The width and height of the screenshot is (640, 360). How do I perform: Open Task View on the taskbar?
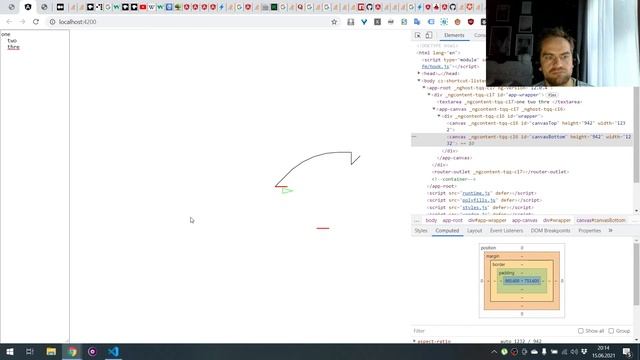(30, 351)
